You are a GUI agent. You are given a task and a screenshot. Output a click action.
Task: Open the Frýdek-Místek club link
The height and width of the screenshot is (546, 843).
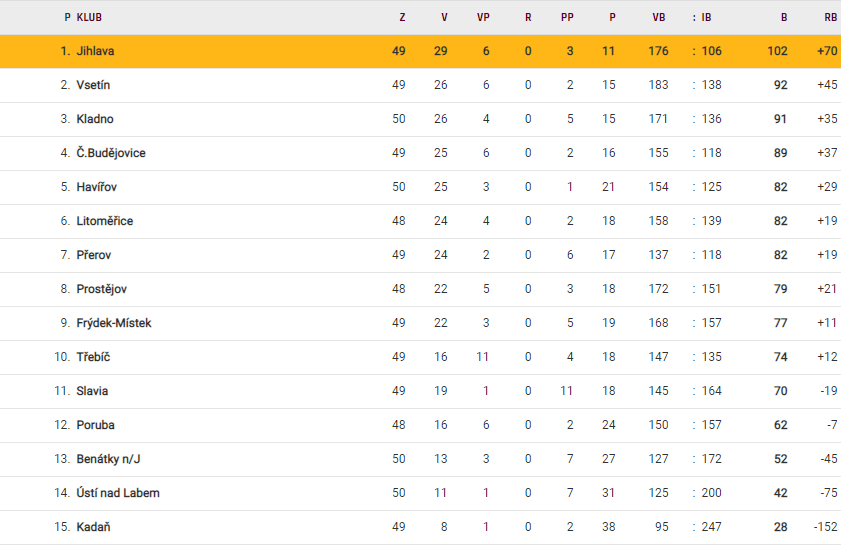click(x=113, y=323)
